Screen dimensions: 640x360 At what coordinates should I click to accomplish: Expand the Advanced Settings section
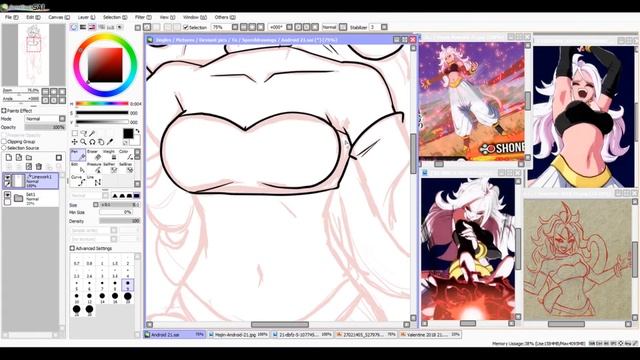(x=72, y=248)
